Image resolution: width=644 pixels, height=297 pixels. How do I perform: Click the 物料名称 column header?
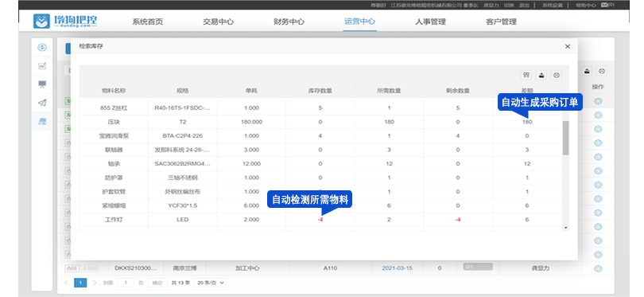click(x=114, y=91)
